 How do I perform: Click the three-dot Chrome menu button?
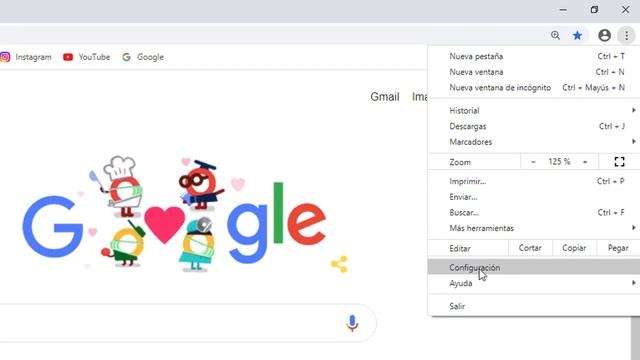[x=627, y=36]
